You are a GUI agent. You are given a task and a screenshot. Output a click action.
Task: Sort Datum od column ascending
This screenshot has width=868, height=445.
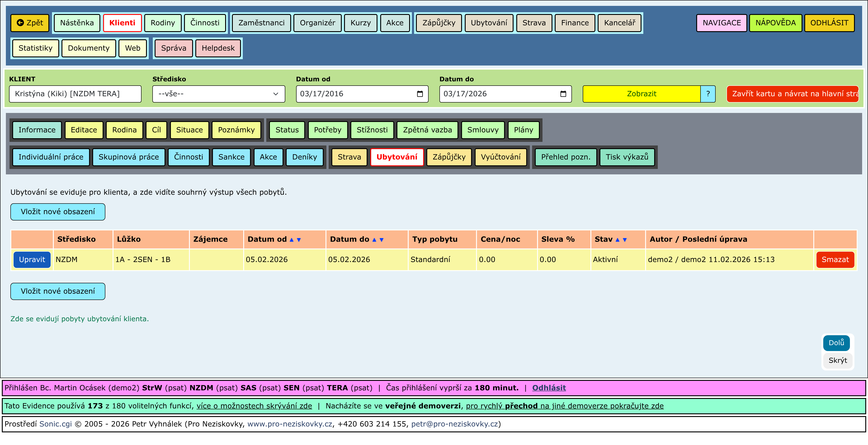tap(291, 240)
